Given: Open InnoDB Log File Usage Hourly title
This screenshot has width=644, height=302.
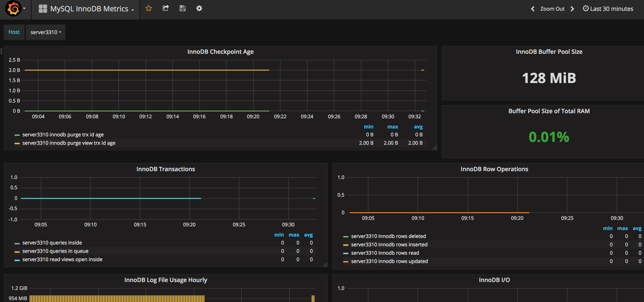Looking at the screenshot, I should pyautogui.click(x=166, y=280).
